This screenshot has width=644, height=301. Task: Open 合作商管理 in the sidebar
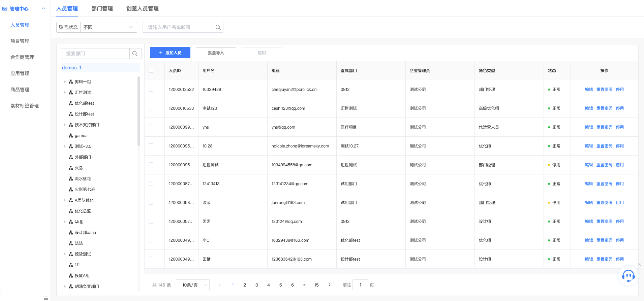pos(22,57)
